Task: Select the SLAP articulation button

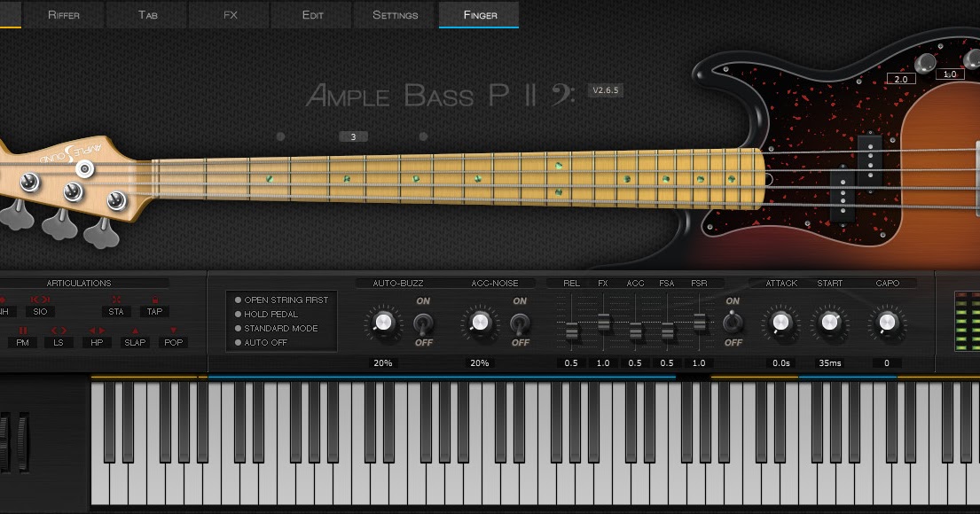Action: pyautogui.click(x=135, y=342)
